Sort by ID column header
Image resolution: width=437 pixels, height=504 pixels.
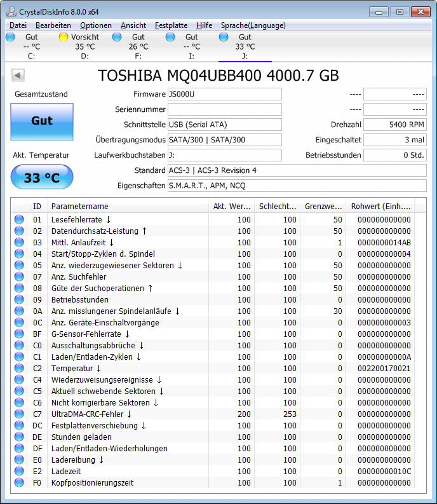point(37,207)
